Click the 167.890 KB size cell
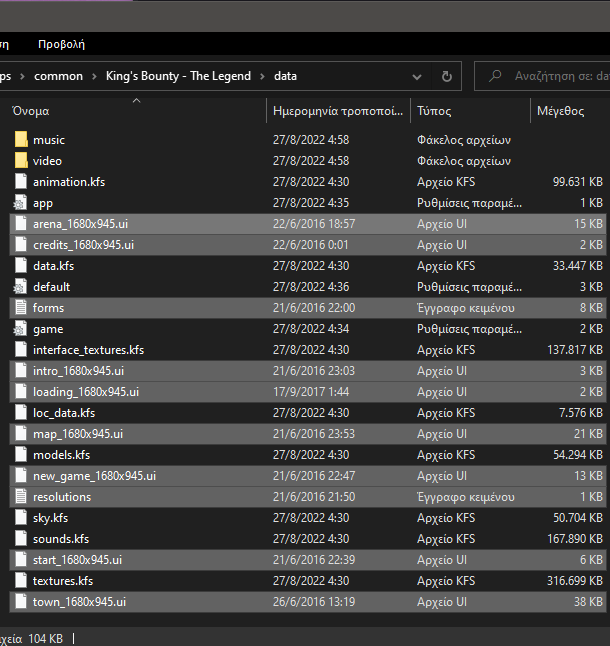 tap(575, 539)
